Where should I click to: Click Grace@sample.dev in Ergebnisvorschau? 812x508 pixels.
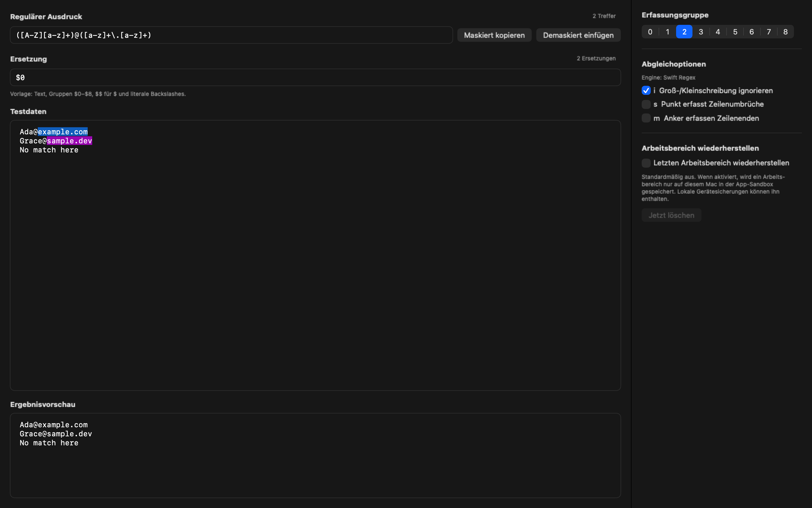56,434
